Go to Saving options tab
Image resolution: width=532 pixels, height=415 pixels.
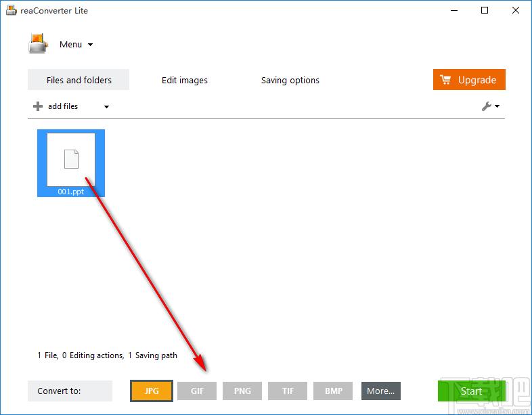[290, 80]
